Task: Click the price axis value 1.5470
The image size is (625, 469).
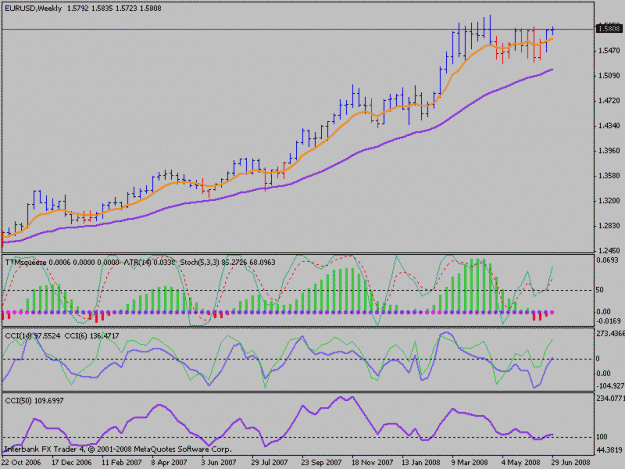Action: click(x=609, y=51)
